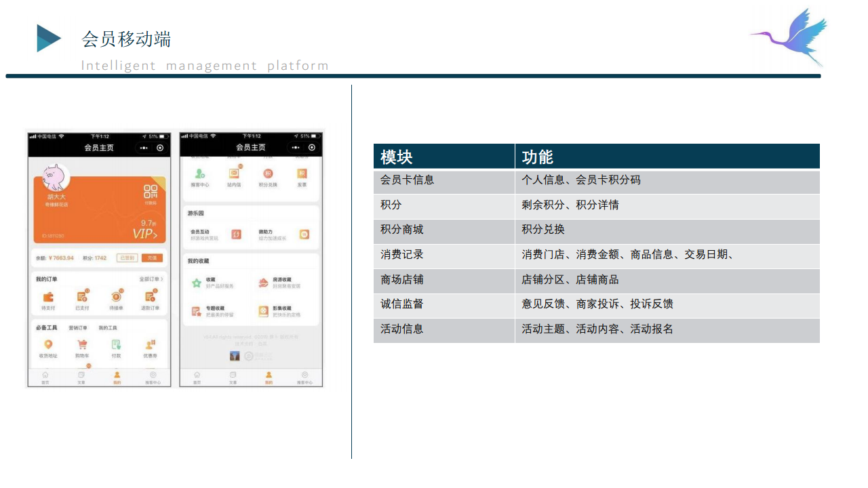Open VIP details via the VIP> arrow
This screenshot has width=868, height=488.
tap(145, 234)
